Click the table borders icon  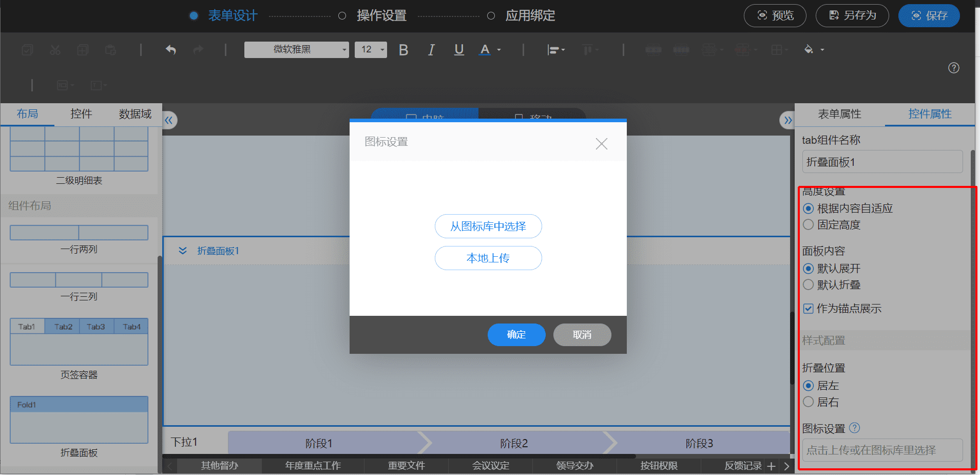point(777,50)
